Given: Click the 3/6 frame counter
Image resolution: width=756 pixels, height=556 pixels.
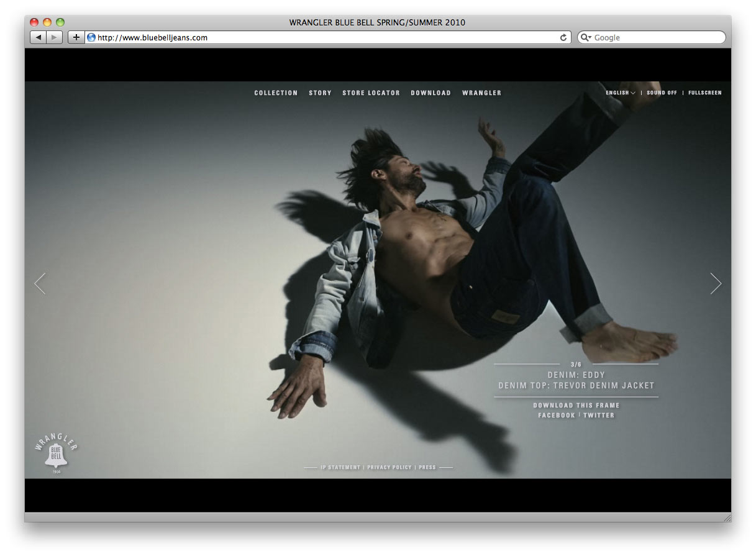Looking at the screenshot, I should pos(576,364).
